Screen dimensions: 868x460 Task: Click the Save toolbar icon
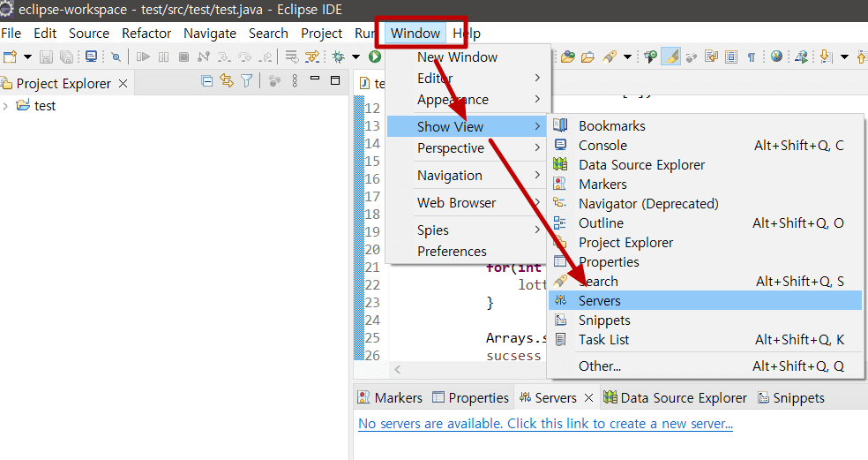point(47,57)
